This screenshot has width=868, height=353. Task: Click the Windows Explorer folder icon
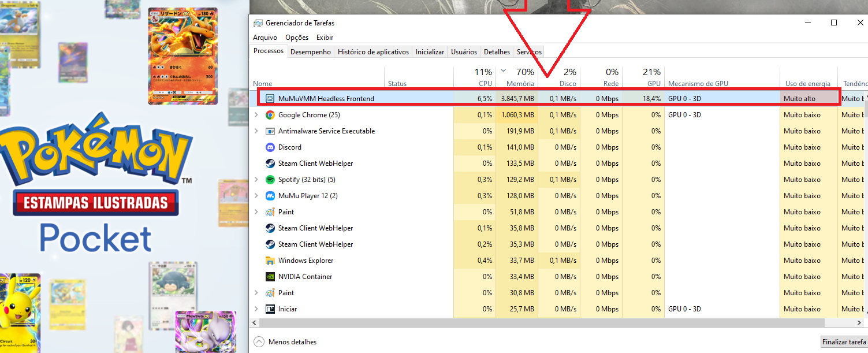[x=270, y=261]
